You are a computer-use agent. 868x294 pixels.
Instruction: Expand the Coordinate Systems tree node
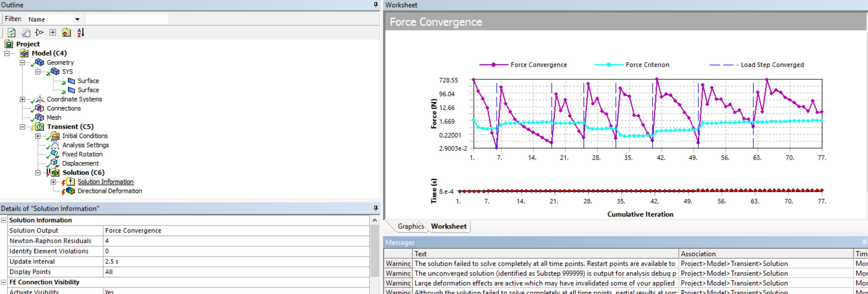22,99
